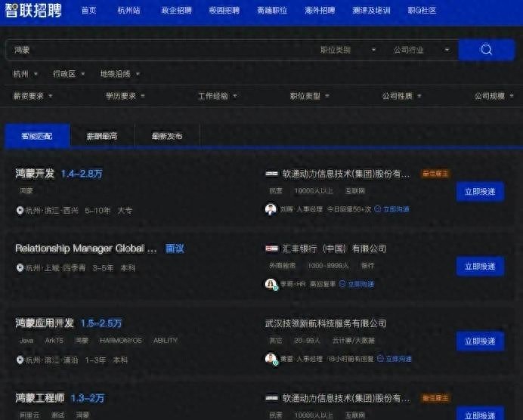Click the 阿里云 tag under 鸿蒙工程师
The image size is (523, 420).
29,415
